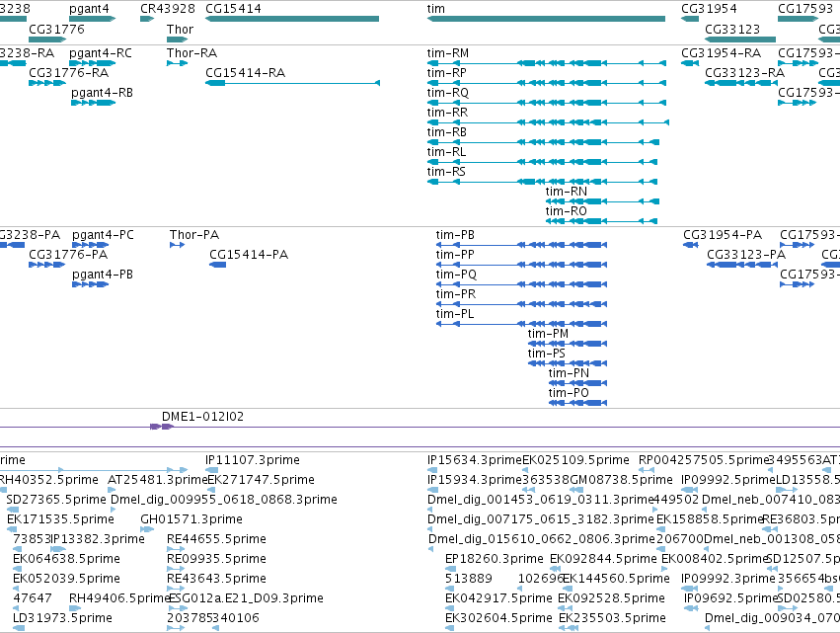Select the tim-RO transcript
The width and height of the screenshot is (840, 633).
601,221
